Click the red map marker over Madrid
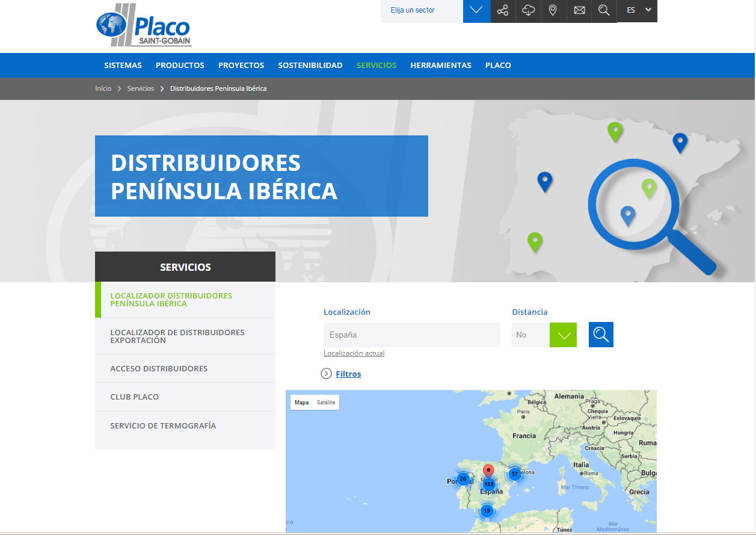756x535 pixels. [488, 471]
